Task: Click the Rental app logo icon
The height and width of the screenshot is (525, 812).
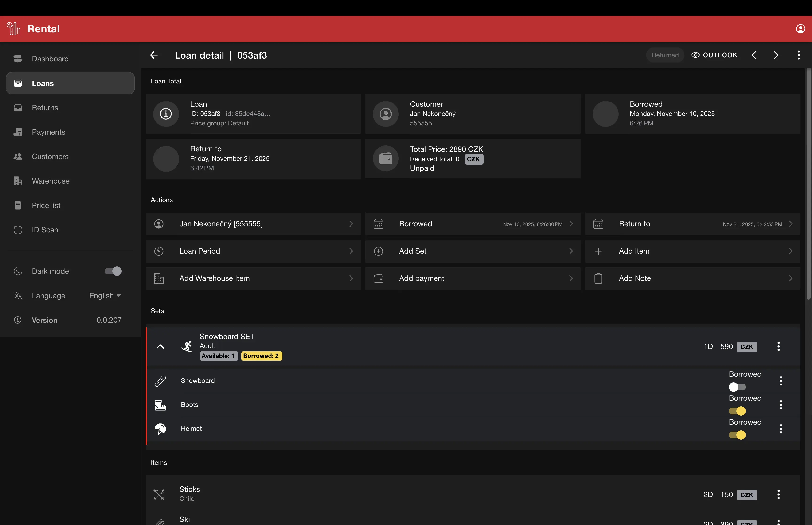Action: pyautogui.click(x=13, y=29)
